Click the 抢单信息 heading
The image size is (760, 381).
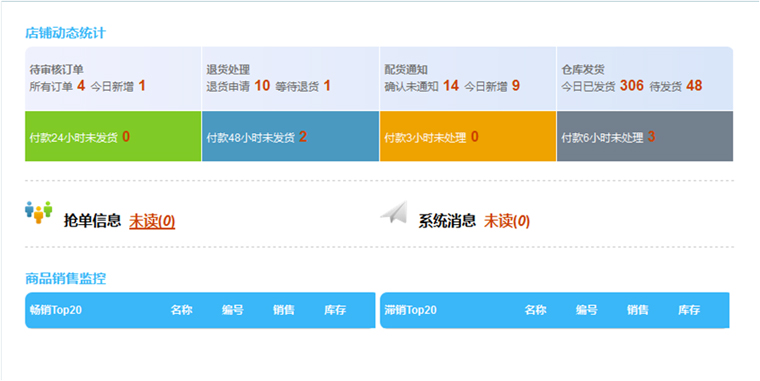pyautogui.click(x=92, y=221)
